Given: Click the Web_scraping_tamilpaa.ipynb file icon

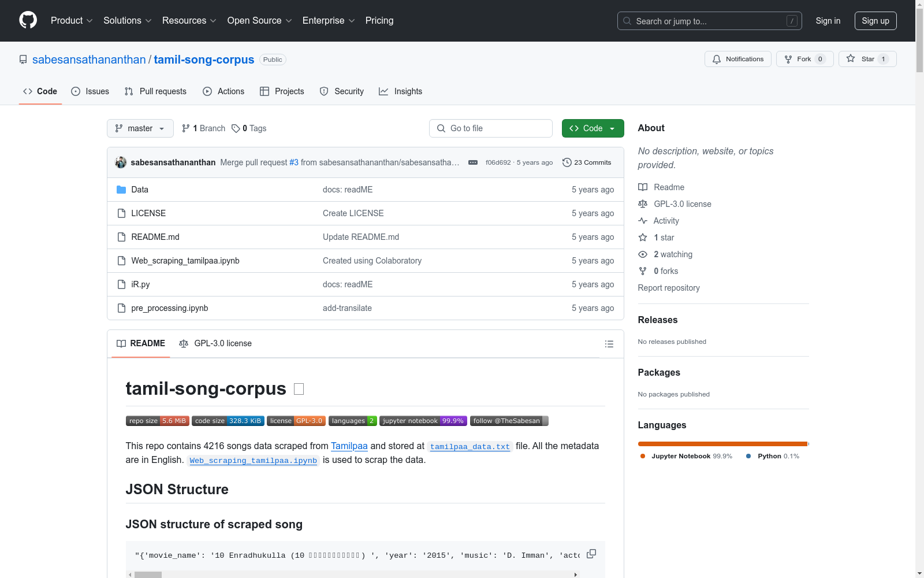Looking at the screenshot, I should [121, 261].
